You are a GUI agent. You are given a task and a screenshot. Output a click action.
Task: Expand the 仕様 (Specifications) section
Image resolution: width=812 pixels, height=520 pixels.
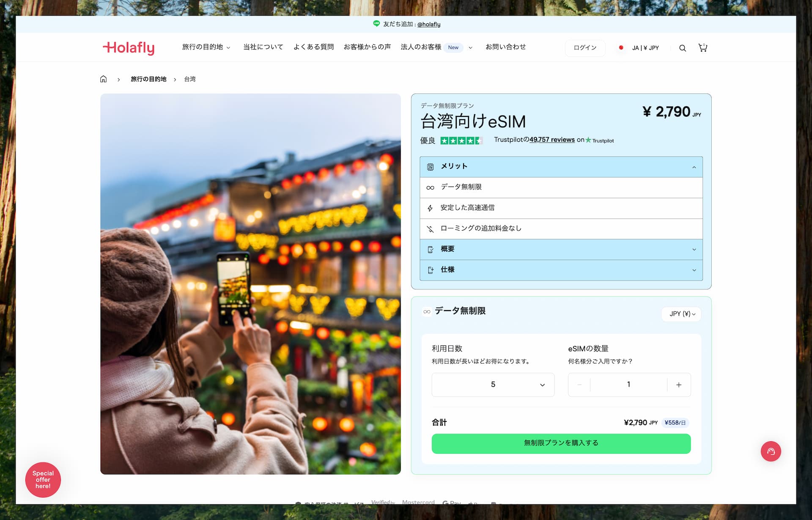point(560,271)
